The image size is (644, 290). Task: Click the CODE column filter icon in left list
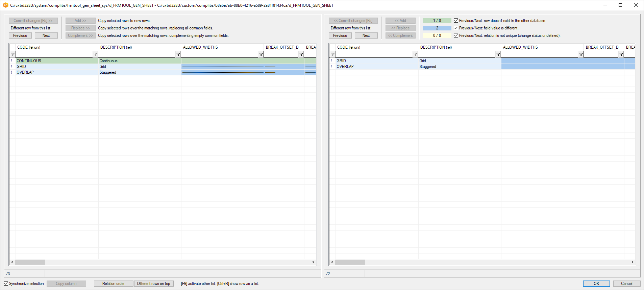tap(95, 54)
